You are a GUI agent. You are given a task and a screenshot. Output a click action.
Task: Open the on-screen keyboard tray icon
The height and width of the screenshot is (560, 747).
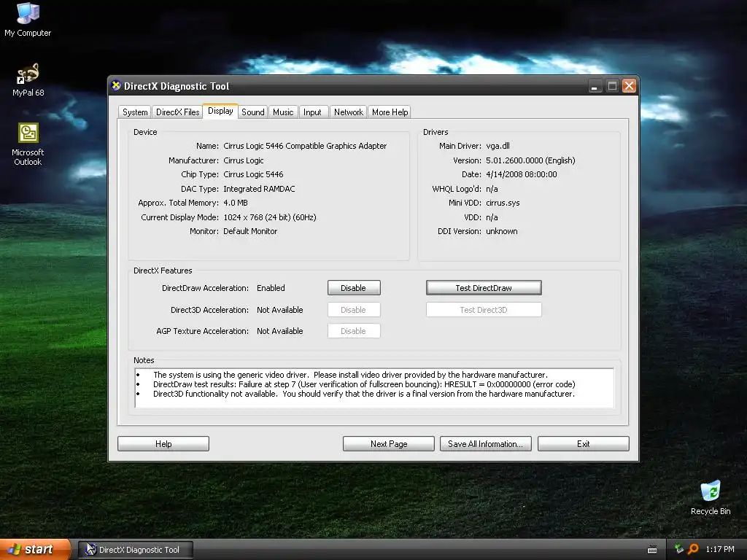click(652, 550)
